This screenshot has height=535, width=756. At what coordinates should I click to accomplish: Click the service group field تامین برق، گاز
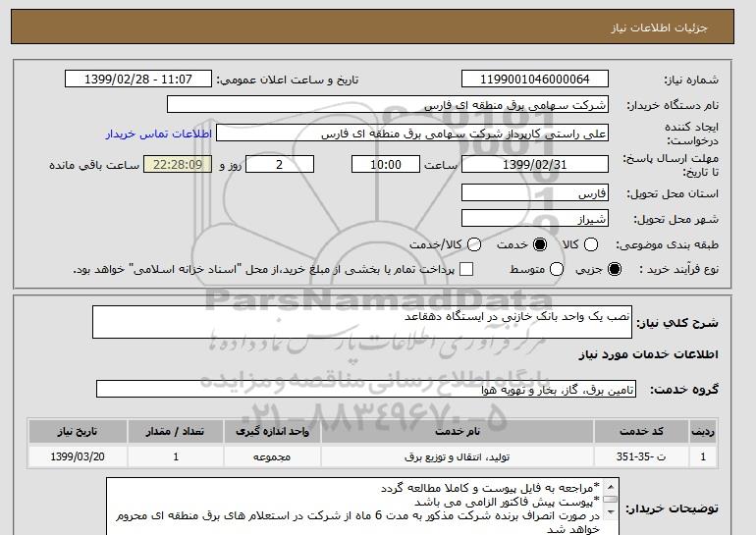366,389
